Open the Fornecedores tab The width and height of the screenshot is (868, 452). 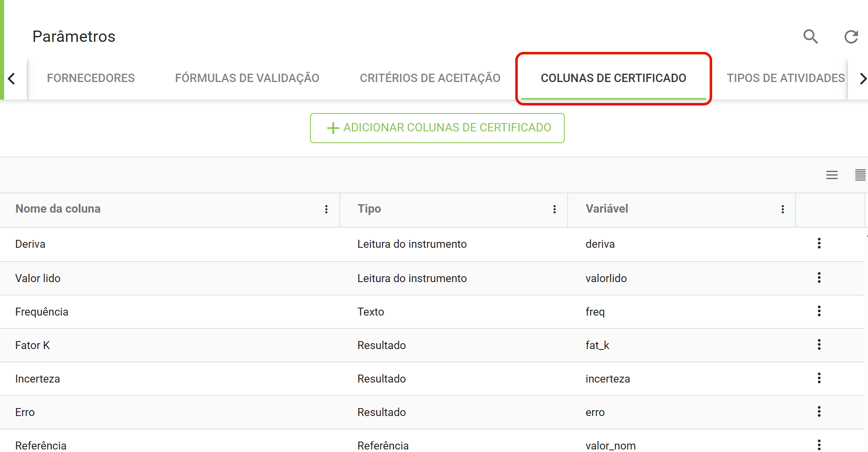click(91, 78)
